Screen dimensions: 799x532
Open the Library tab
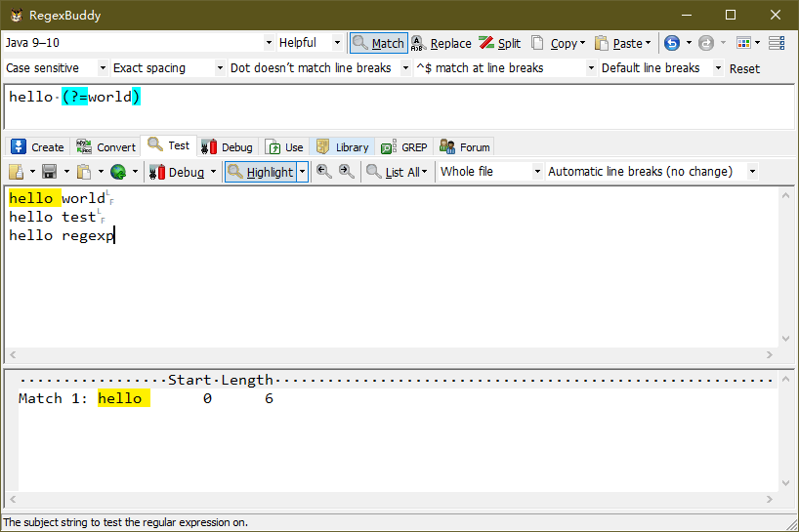pos(343,147)
